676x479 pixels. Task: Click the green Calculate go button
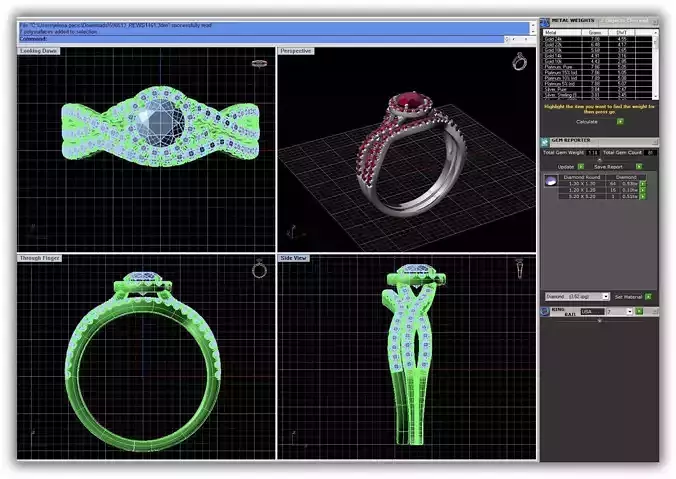620,122
